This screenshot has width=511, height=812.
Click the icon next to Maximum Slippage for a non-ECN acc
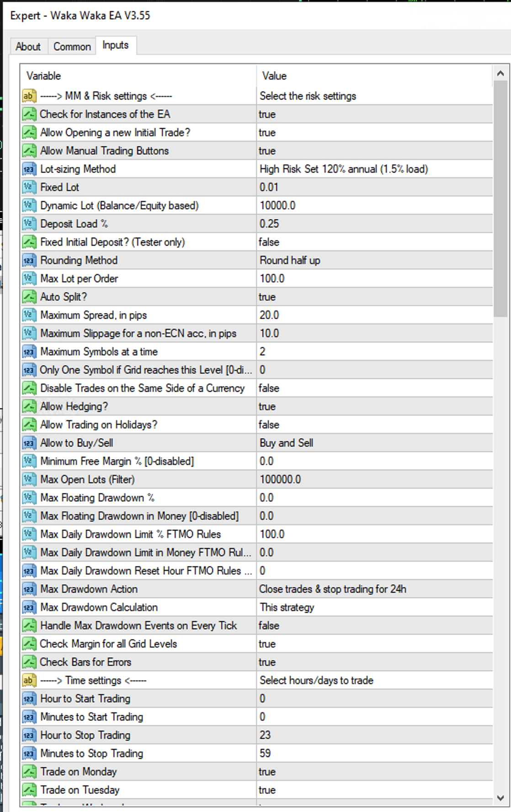coord(29,333)
